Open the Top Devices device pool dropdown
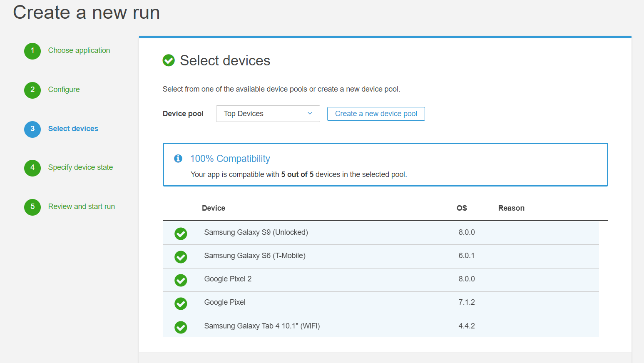Viewport: 644px width, 363px height. 268,114
